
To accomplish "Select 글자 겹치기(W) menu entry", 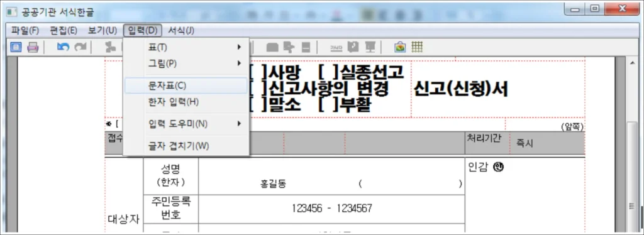I will point(186,146).
